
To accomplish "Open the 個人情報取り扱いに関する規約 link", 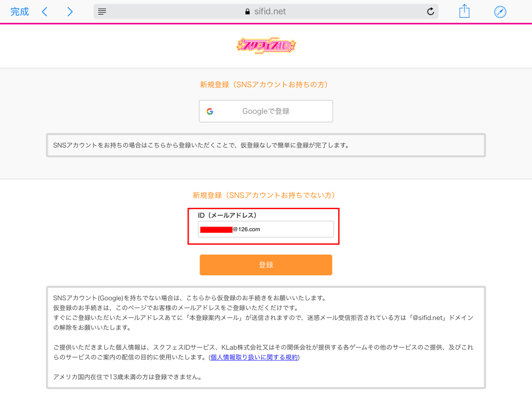I will [x=255, y=357].
